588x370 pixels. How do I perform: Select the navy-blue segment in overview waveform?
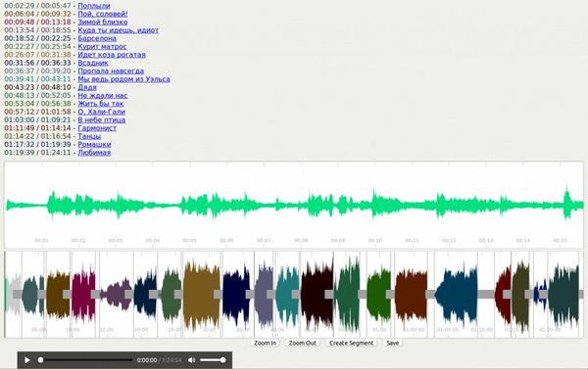[x=236, y=295]
